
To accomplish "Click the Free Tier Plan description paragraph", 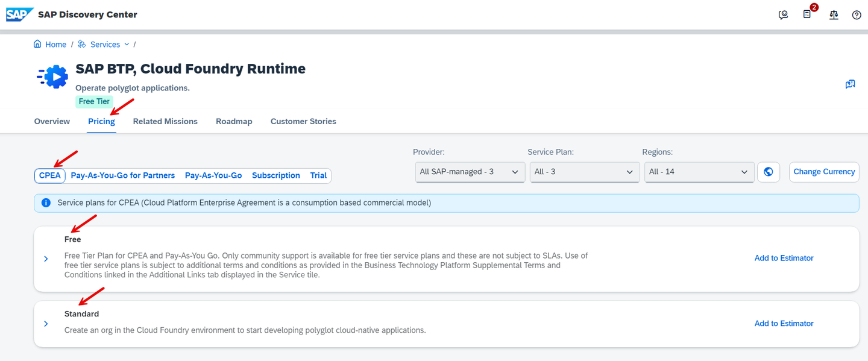I will [x=326, y=265].
